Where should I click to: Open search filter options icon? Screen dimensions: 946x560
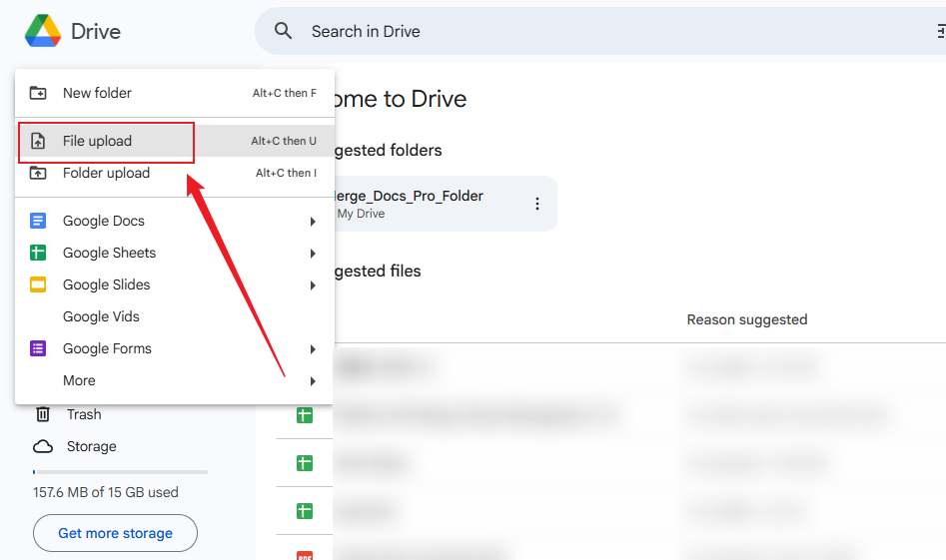941,31
